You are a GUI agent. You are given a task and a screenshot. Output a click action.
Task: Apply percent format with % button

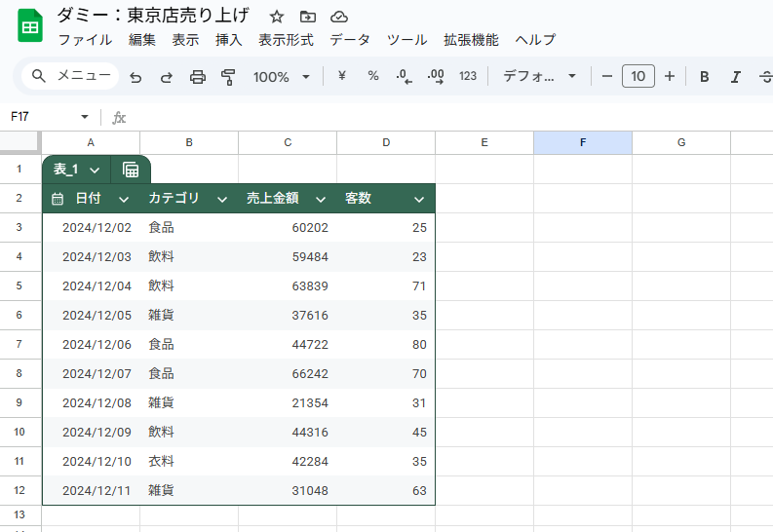[x=373, y=77]
